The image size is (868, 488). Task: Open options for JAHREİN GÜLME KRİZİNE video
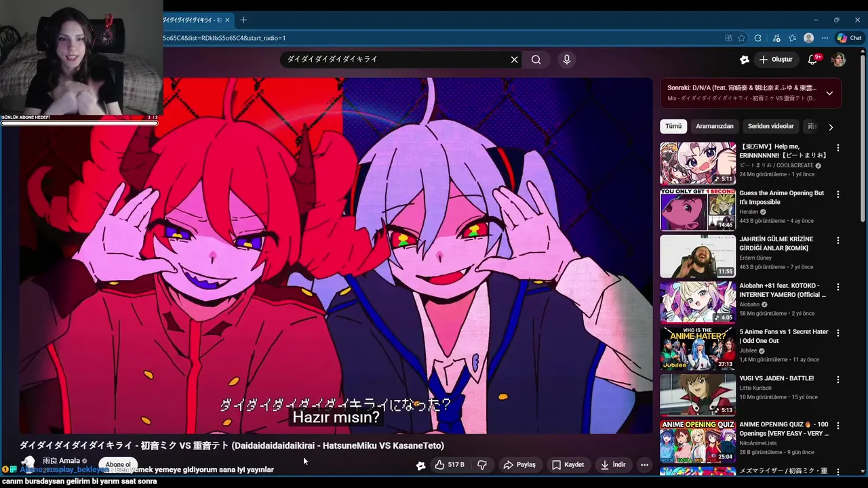(838, 240)
